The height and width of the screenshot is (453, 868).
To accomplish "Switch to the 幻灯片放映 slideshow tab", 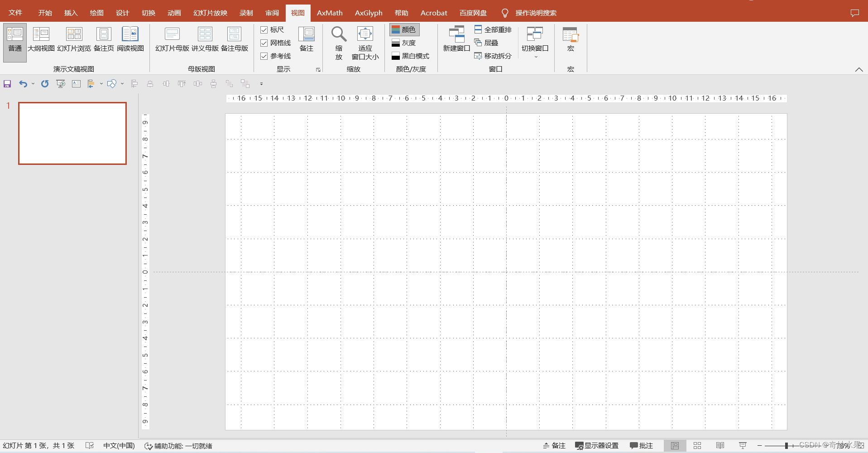I will (211, 13).
